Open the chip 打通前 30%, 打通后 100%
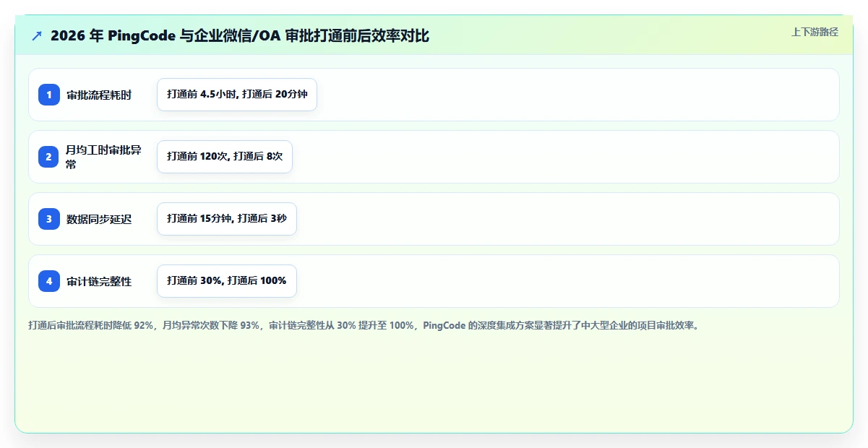Image resolution: width=868 pixels, height=448 pixels. [227, 281]
